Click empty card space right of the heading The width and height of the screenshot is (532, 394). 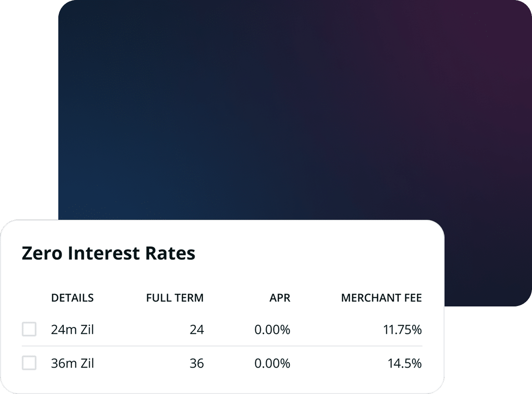click(319, 254)
